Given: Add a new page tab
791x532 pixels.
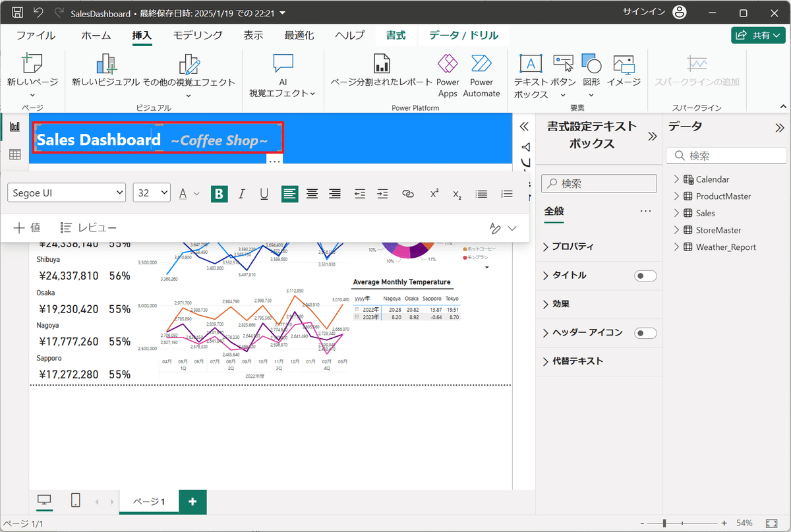Looking at the screenshot, I should [x=192, y=502].
